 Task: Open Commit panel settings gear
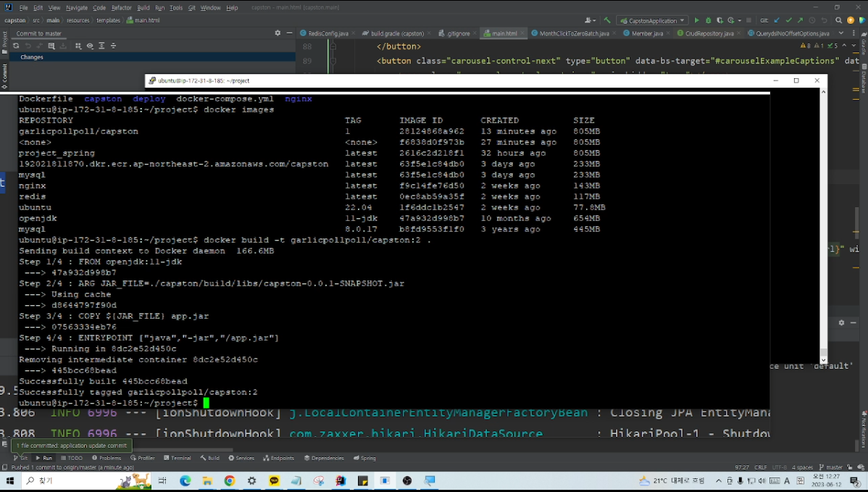point(277,33)
